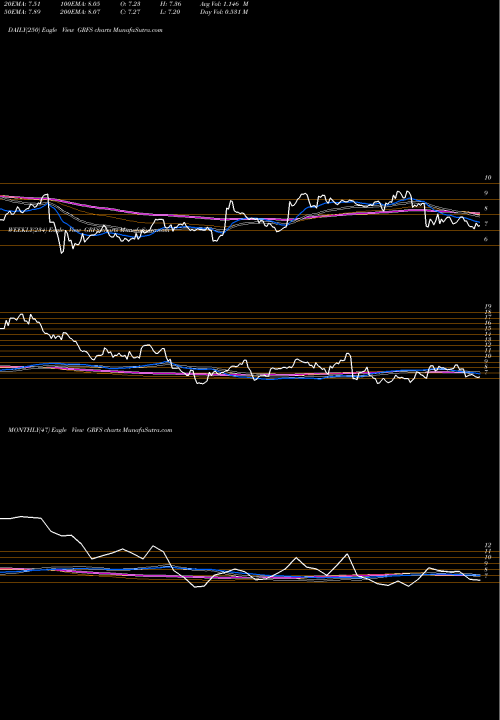This screenshot has height=720, width=500.
Task: Click the 6 price label on daily chart axis
Action: coord(488,239)
